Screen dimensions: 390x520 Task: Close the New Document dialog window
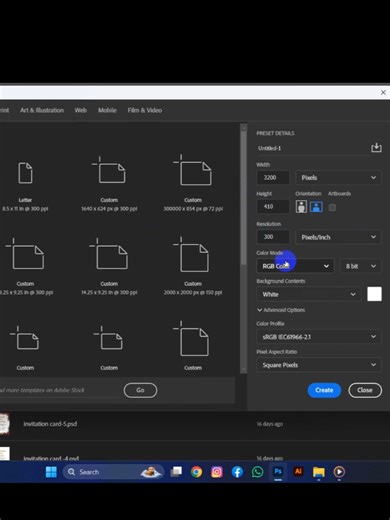pyautogui.click(x=383, y=92)
